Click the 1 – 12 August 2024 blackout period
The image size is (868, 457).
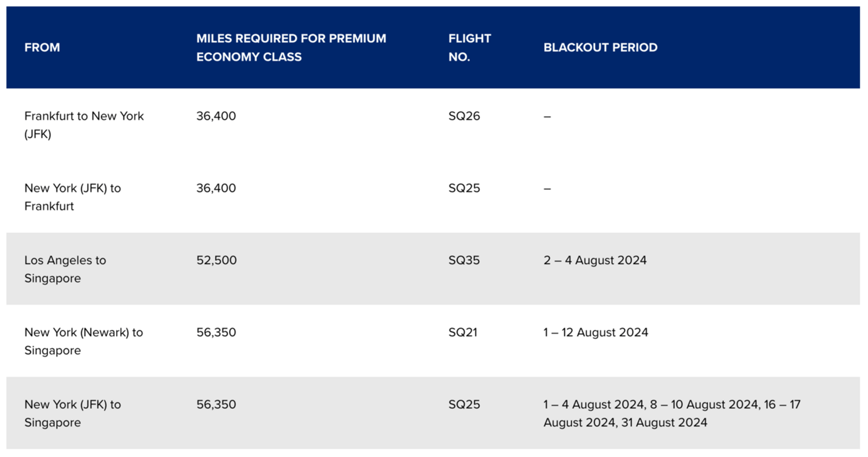tap(596, 332)
